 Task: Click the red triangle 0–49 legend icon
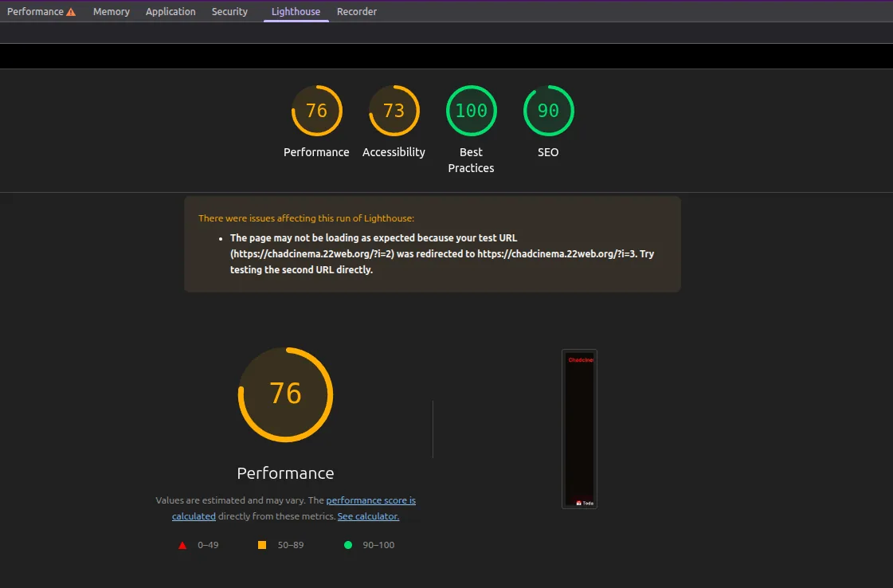point(182,545)
